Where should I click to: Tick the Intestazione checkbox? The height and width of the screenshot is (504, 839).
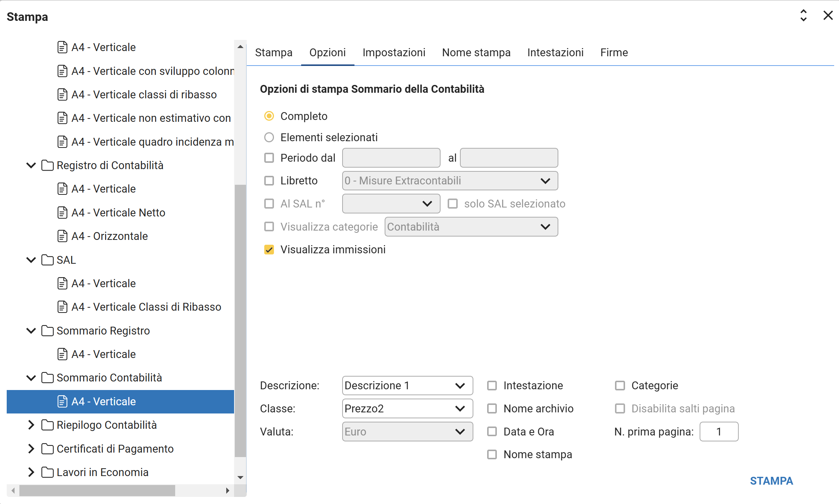[492, 386]
